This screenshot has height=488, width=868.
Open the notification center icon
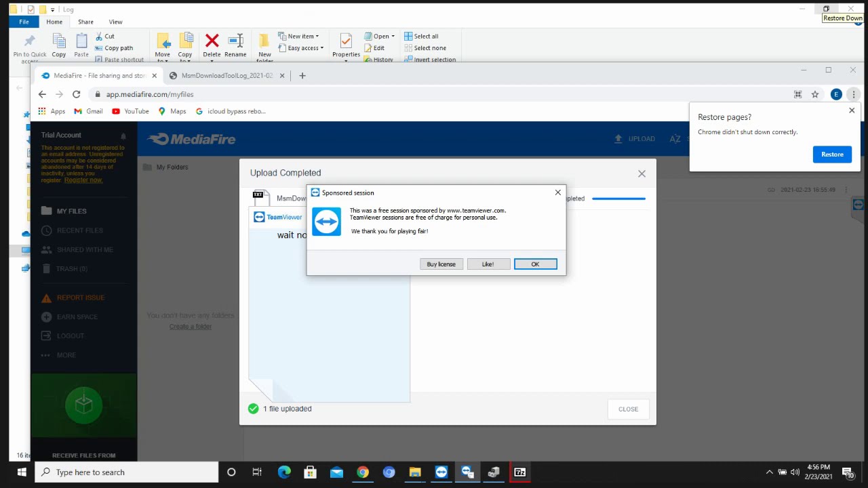click(848, 472)
